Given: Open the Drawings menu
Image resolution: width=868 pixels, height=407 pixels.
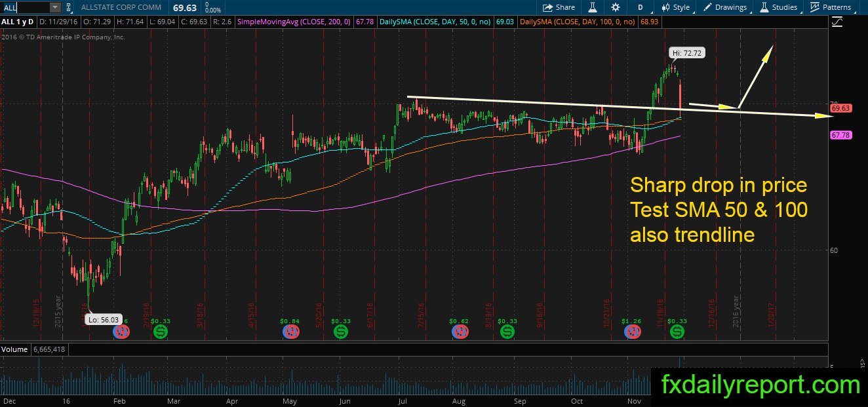Looking at the screenshot, I should coord(725,7).
